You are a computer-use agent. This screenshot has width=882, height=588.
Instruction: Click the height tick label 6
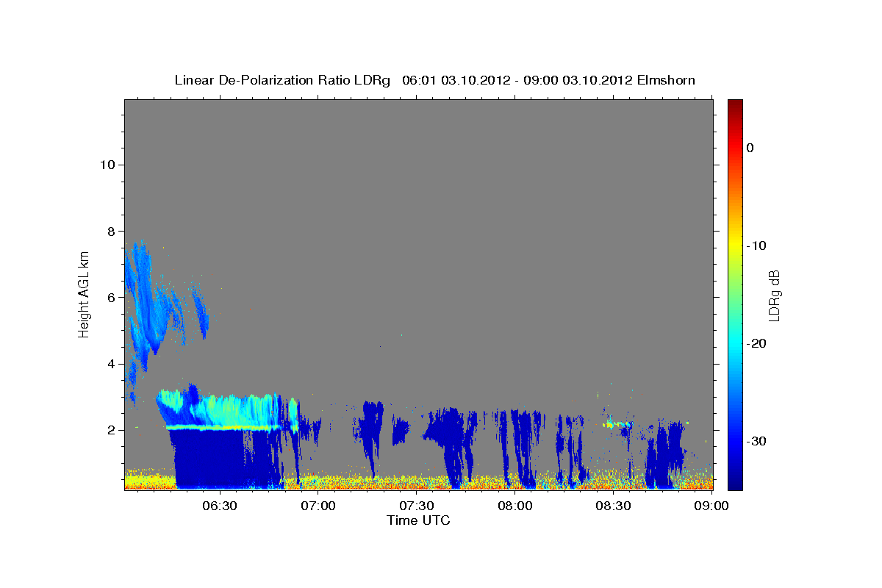(112, 297)
